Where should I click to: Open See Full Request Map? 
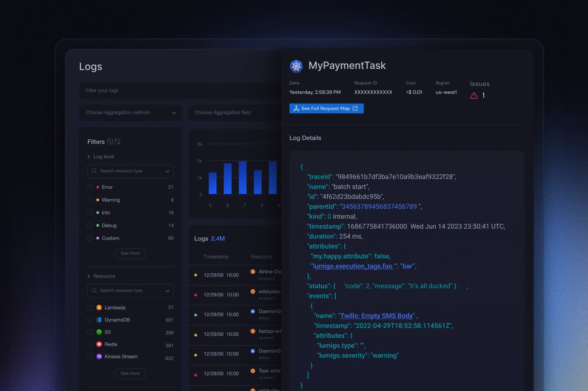coord(326,108)
